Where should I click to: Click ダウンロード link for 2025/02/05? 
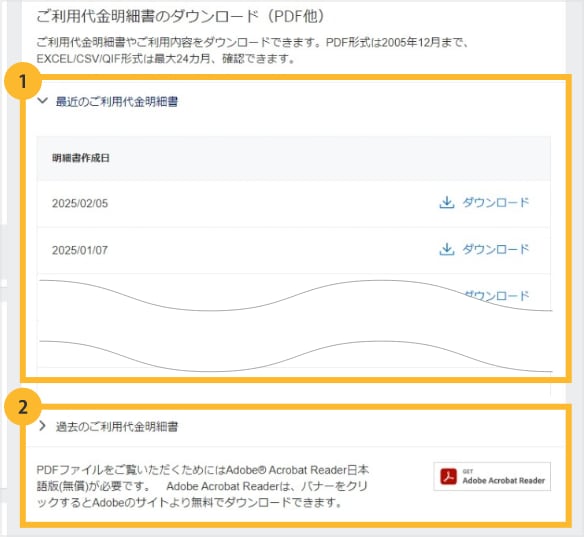tap(496, 203)
